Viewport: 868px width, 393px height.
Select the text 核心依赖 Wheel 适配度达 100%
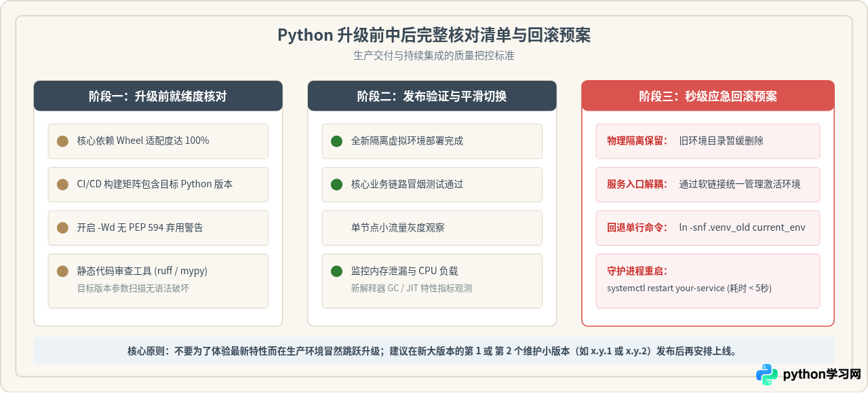point(143,141)
